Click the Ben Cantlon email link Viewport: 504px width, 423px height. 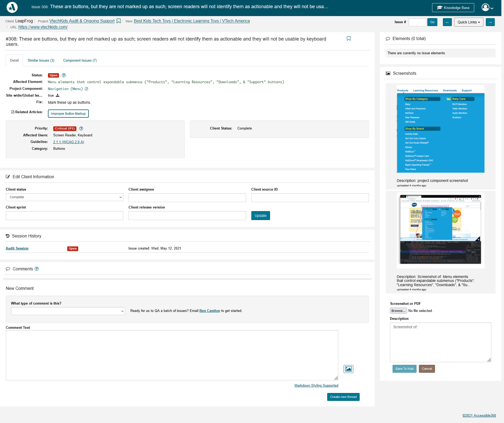click(210, 311)
